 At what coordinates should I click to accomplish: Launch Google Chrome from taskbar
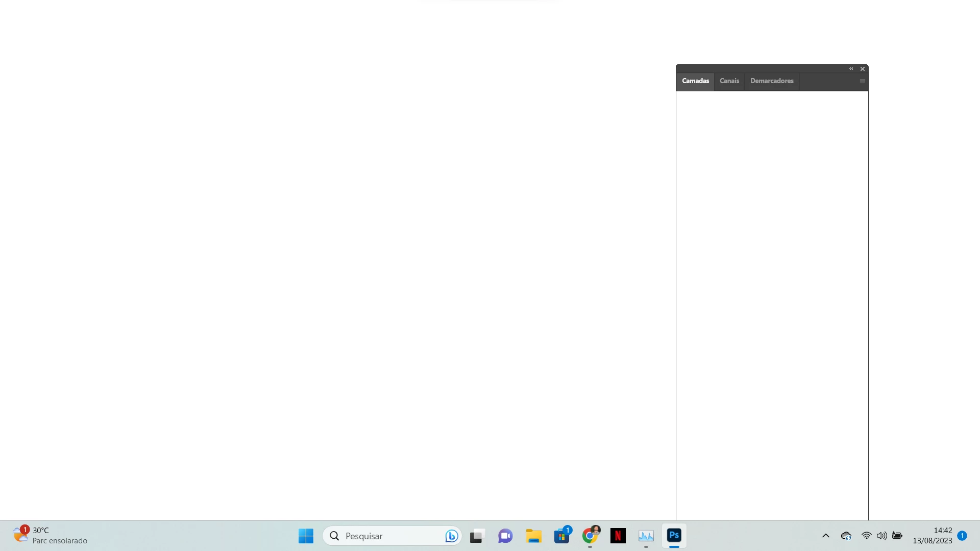590,536
